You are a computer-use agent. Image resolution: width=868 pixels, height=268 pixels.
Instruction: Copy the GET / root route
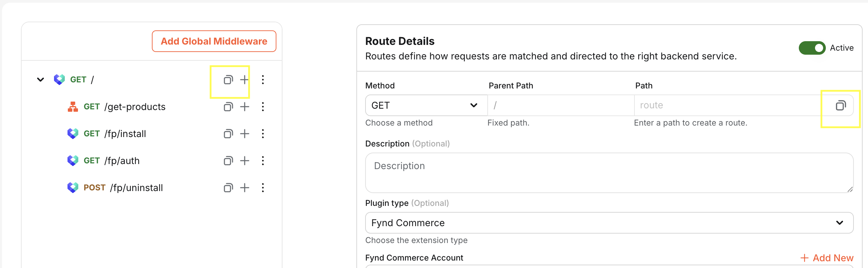[x=228, y=80]
